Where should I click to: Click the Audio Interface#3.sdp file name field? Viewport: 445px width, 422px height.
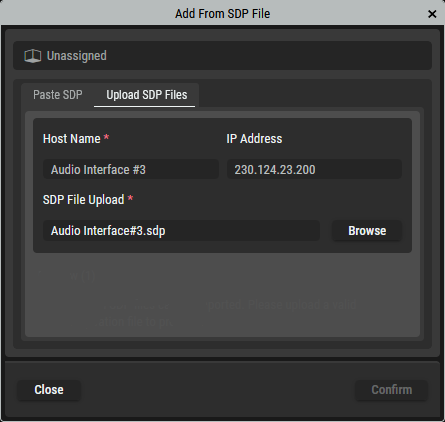point(181,231)
